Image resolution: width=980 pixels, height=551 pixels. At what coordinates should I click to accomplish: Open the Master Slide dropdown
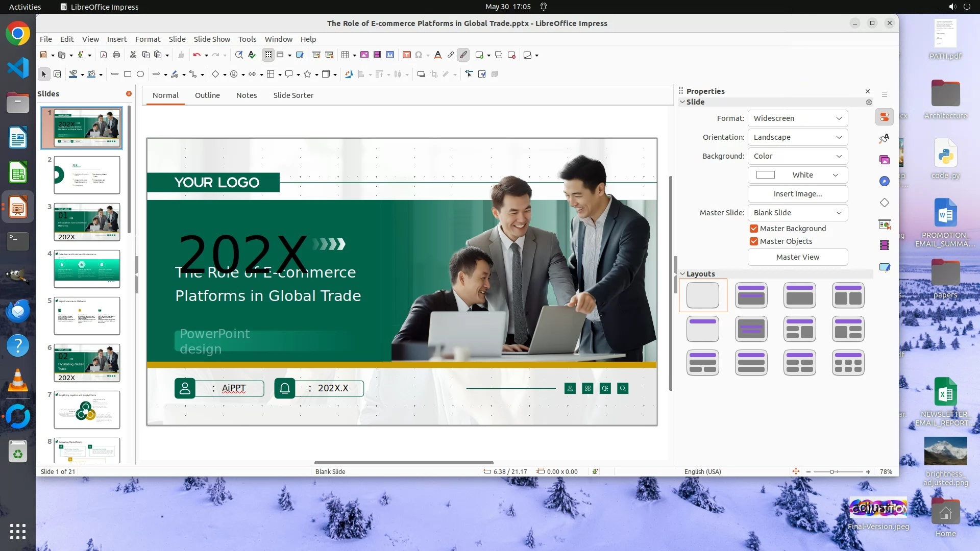pyautogui.click(x=797, y=213)
